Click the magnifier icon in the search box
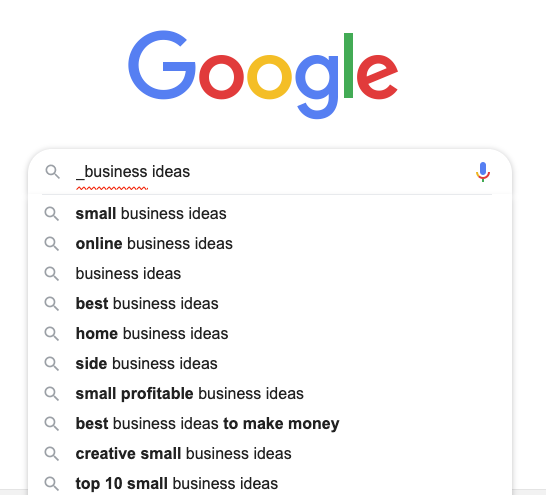Image resolution: width=546 pixels, height=495 pixels. tap(53, 172)
